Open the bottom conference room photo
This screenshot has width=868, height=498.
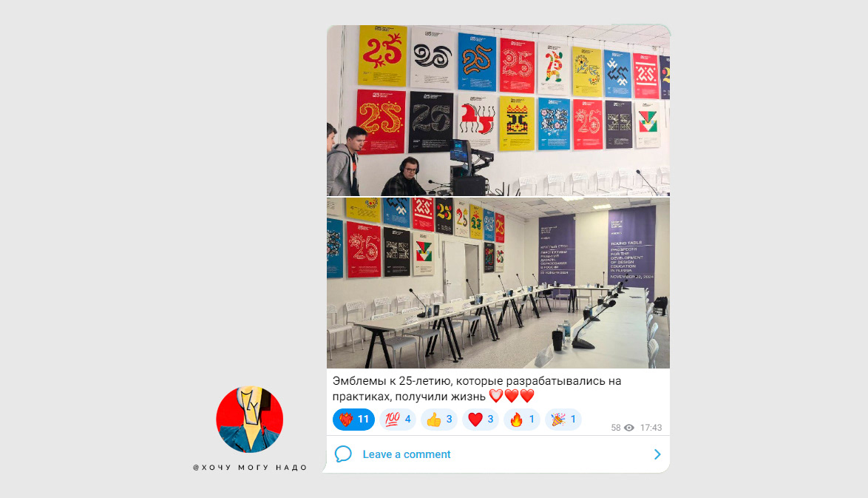(498, 283)
